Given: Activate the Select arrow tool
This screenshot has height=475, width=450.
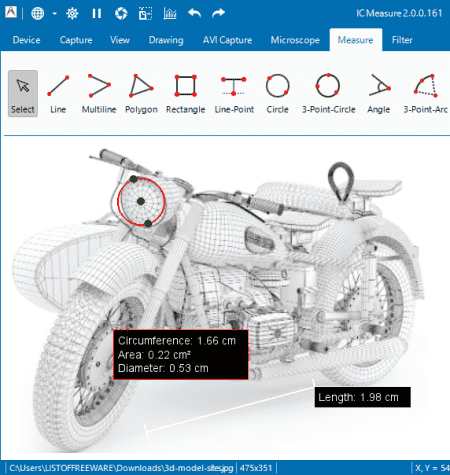Looking at the screenshot, I should pos(23,94).
